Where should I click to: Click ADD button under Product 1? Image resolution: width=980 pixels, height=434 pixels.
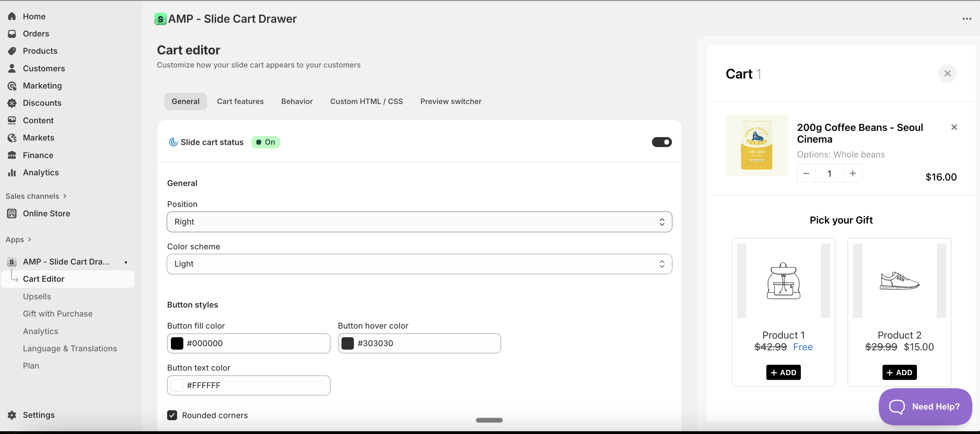(783, 372)
